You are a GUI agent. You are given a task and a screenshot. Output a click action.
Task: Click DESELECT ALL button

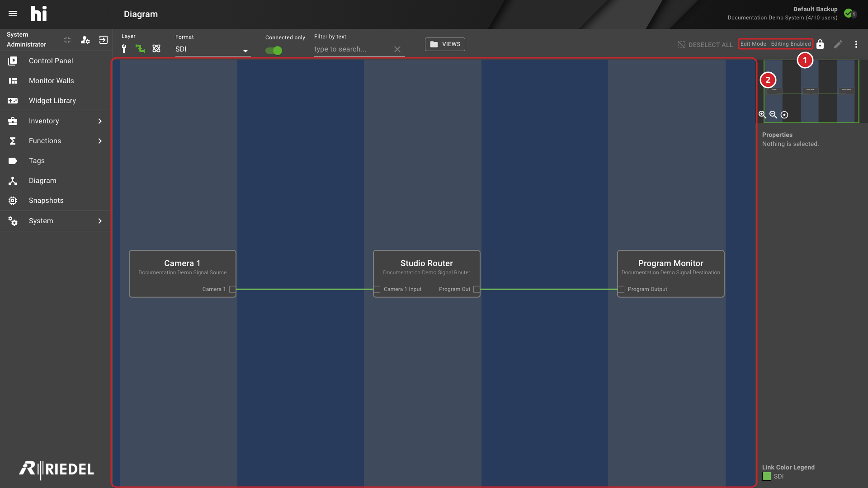(705, 45)
